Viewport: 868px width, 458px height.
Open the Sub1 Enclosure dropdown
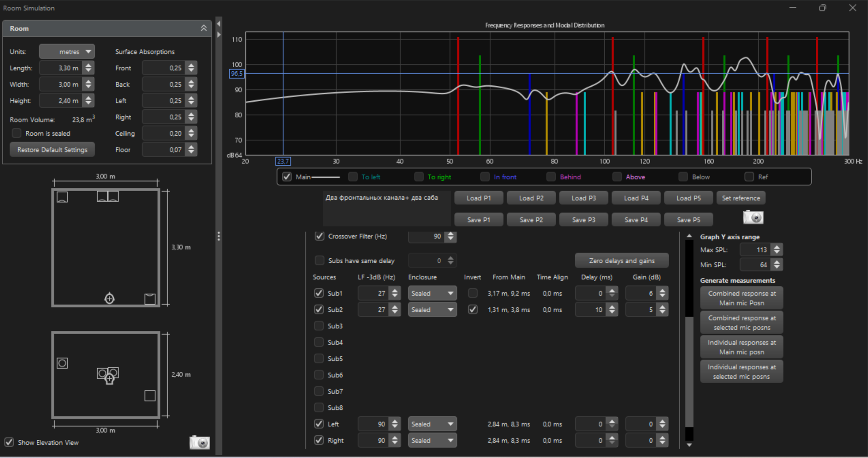[432, 293]
